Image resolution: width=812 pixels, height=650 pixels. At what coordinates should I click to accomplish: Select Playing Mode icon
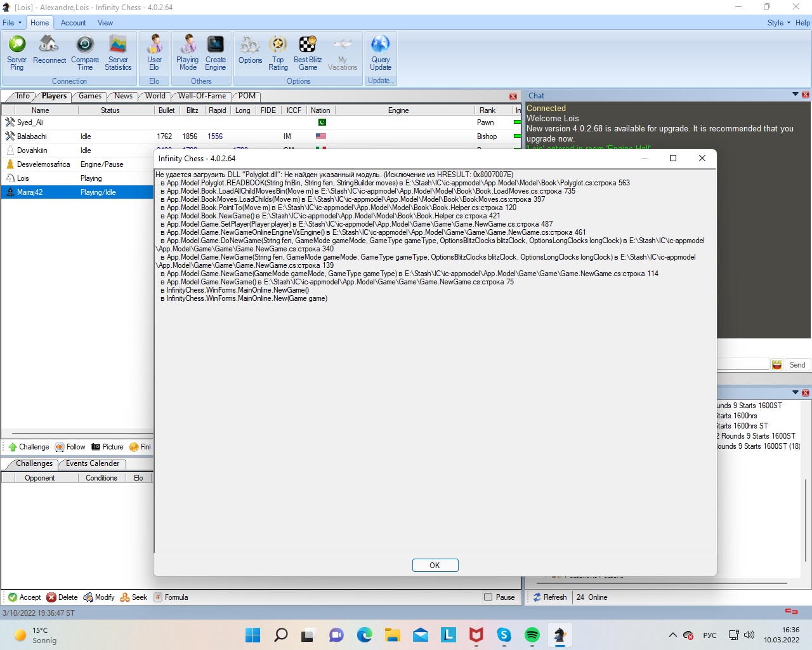click(x=188, y=52)
